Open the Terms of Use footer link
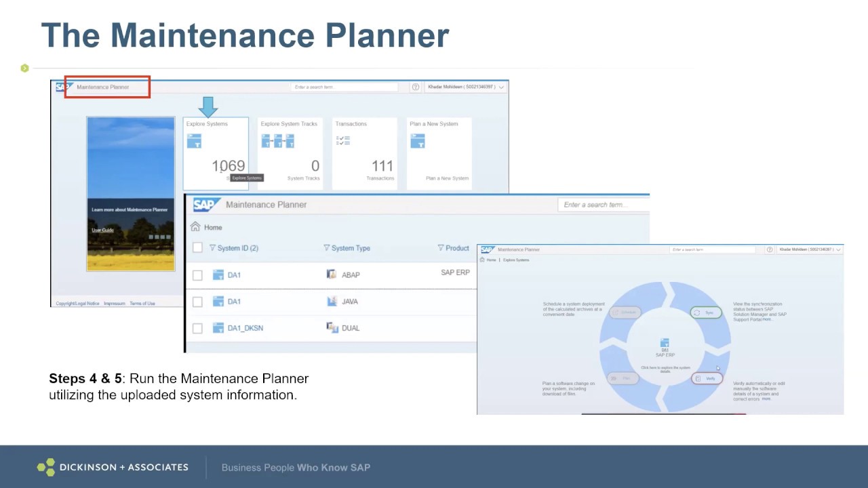Image resolution: width=868 pixels, height=488 pixels. click(142, 304)
